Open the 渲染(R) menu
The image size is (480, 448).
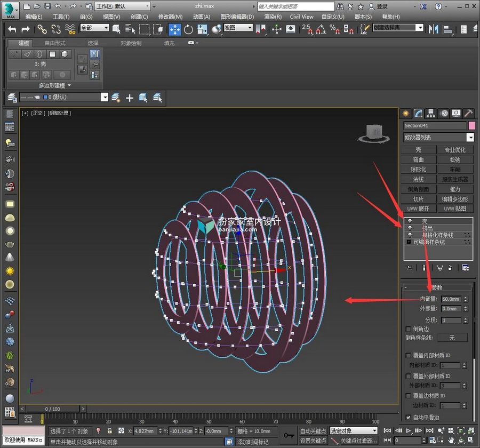[x=273, y=17]
